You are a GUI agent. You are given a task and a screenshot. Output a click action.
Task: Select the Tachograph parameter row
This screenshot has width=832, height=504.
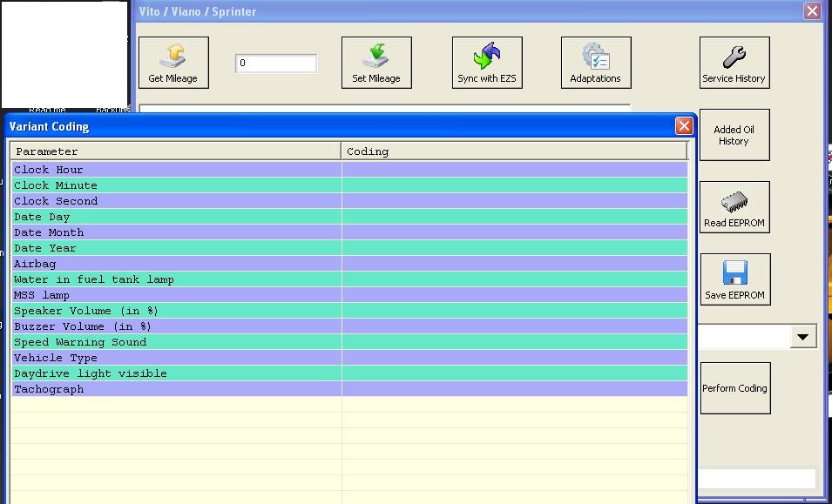[x=349, y=388]
